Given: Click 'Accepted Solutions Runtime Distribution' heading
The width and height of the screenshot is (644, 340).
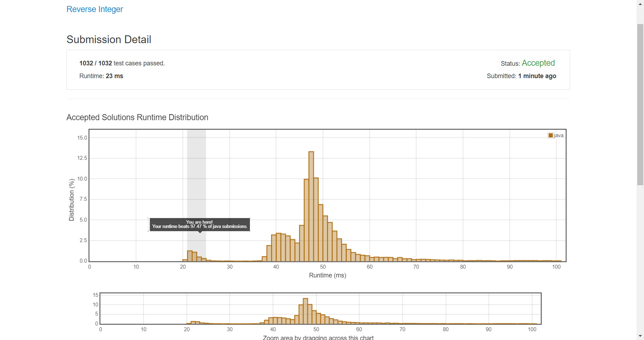Looking at the screenshot, I should [x=137, y=117].
